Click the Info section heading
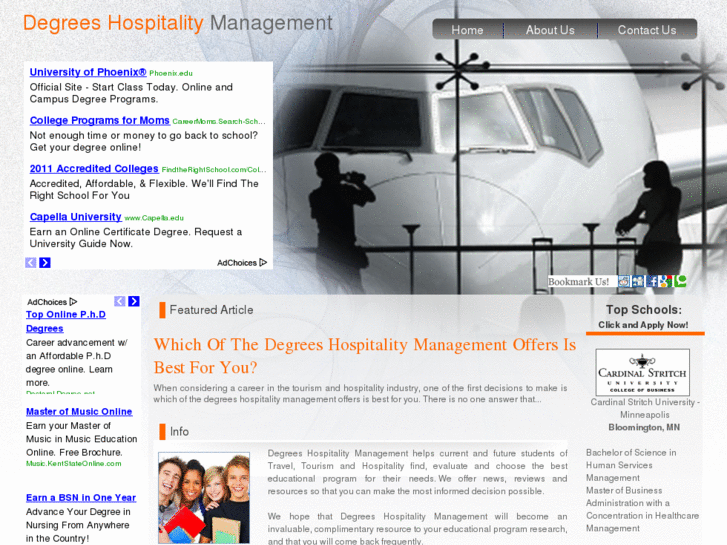This screenshot has height=545, width=727. tap(179, 431)
